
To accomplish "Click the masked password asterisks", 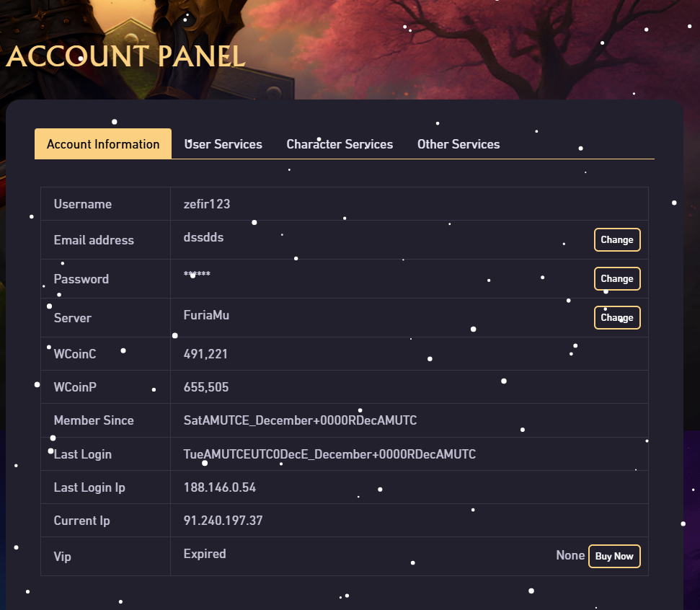I will click(x=197, y=276).
